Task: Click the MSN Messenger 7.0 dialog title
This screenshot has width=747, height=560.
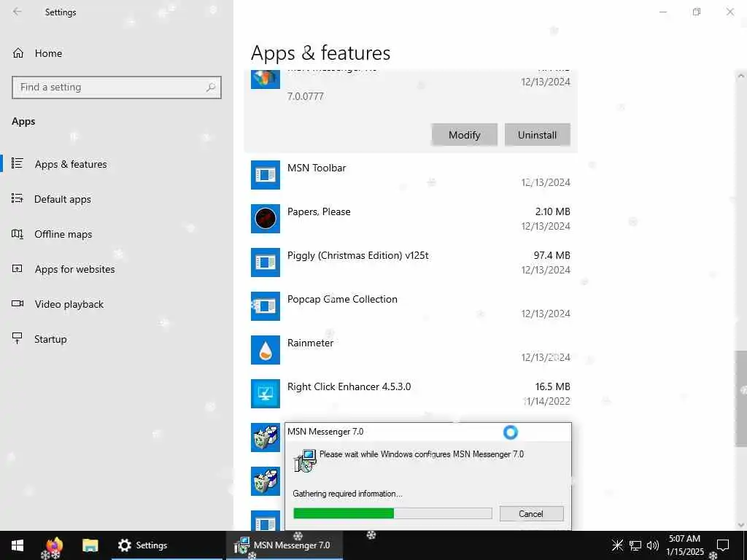Action: point(325,432)
